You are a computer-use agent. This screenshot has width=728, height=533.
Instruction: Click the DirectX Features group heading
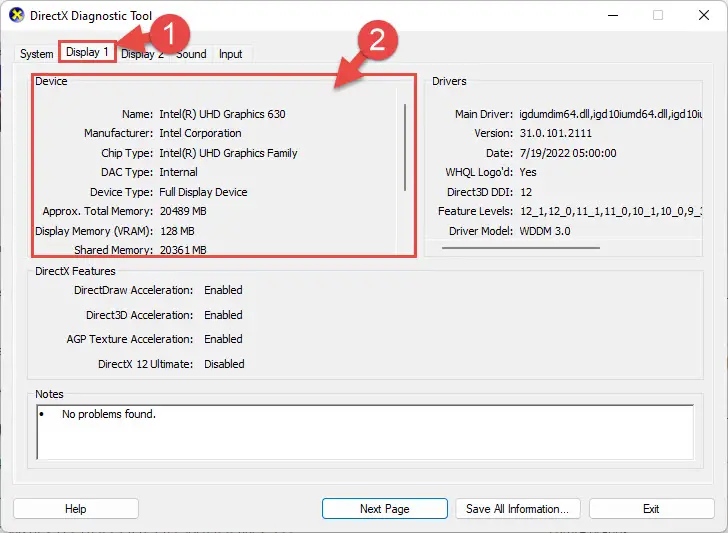75,271
